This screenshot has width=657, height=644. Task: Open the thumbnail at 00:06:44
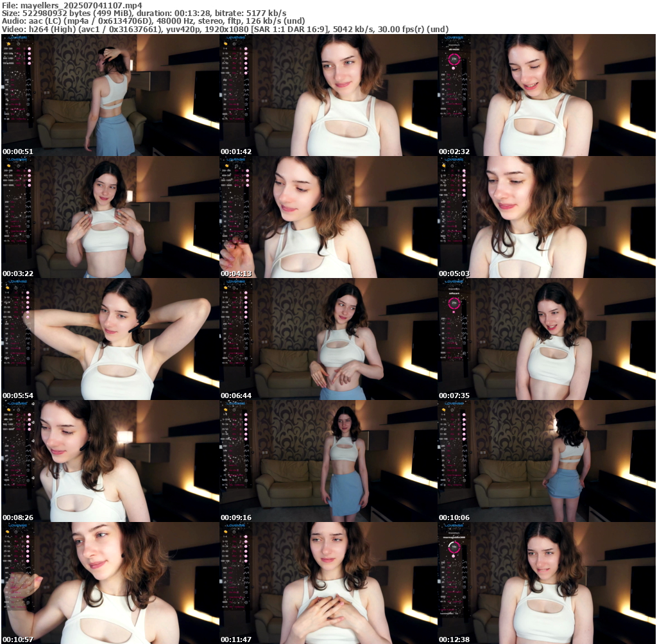click(x=328, y=339)
